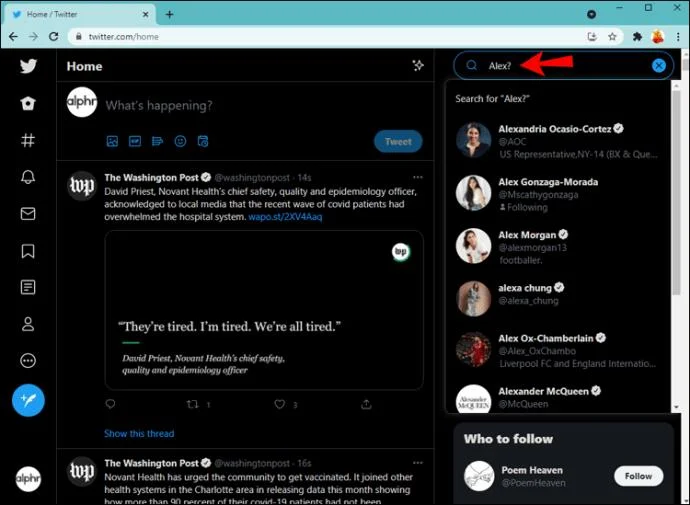
Task: Open Messages envelope icon
Action: 28,214
